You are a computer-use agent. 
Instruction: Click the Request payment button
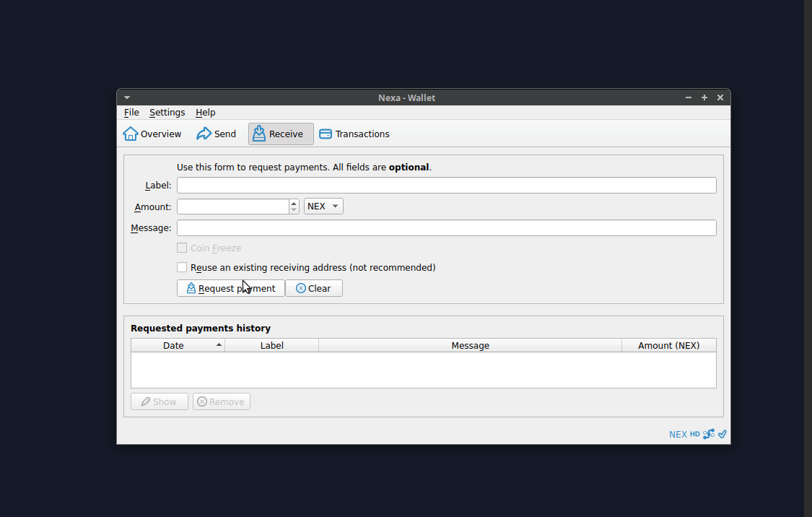click(x=231, y=289)
